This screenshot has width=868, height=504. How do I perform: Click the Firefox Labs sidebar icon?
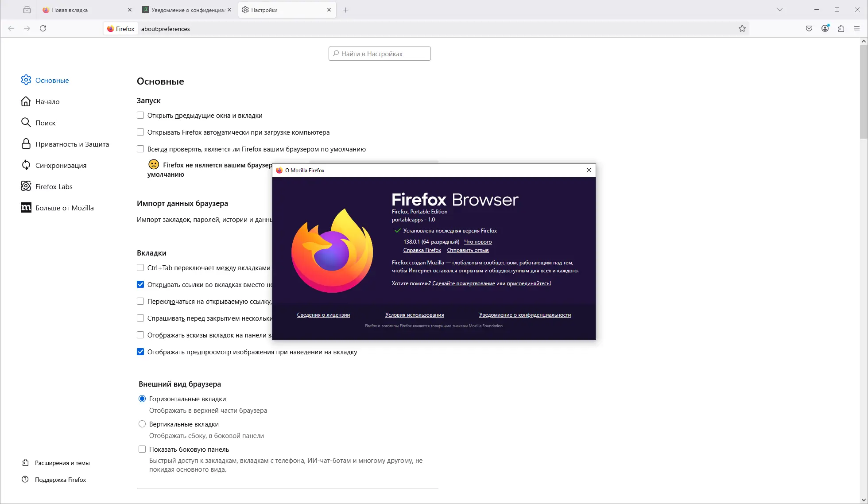coord(26,186)
